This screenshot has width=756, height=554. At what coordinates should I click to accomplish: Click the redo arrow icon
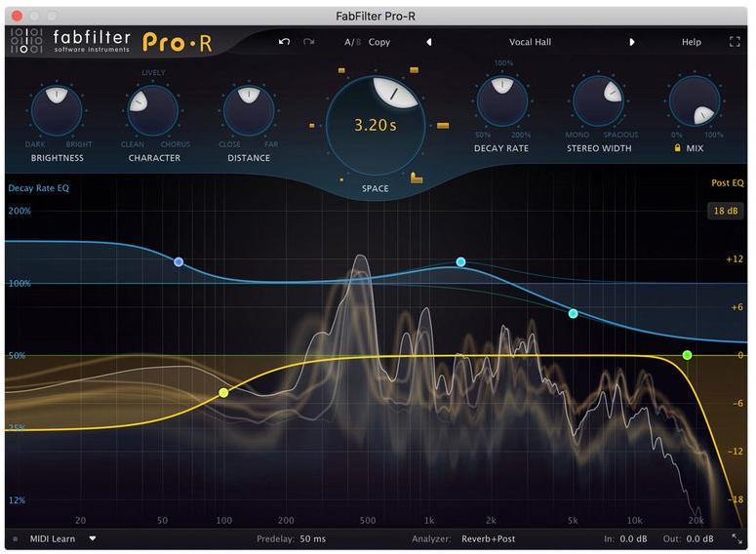309,42
